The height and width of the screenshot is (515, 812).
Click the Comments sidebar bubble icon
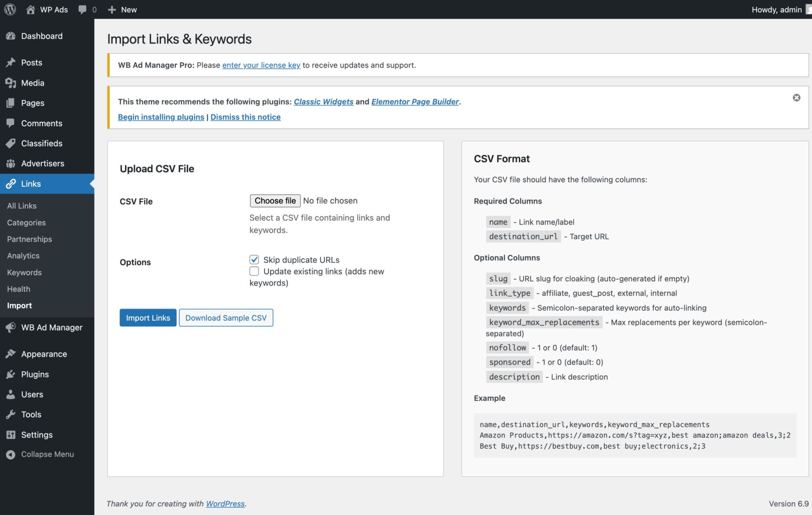click(x=11, y=123)
